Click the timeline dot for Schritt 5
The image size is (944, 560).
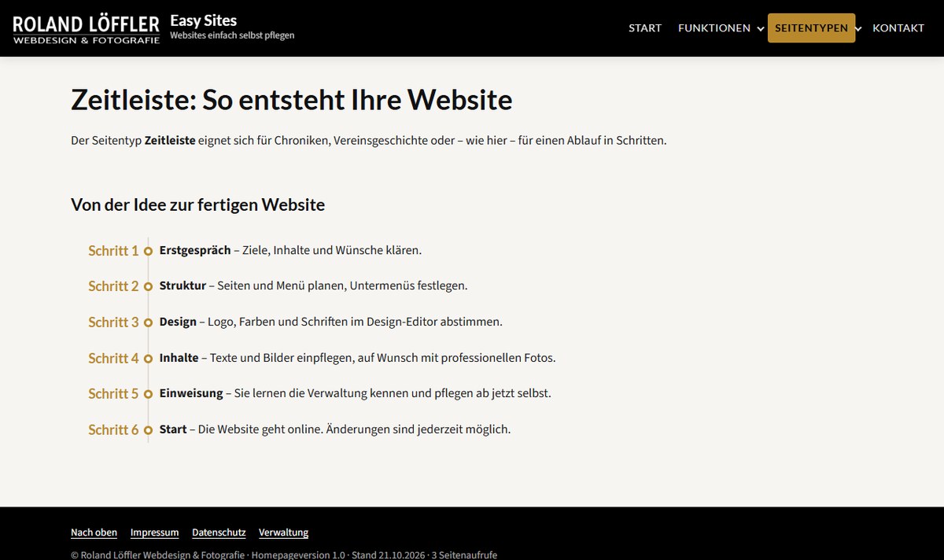coord(148,394)
